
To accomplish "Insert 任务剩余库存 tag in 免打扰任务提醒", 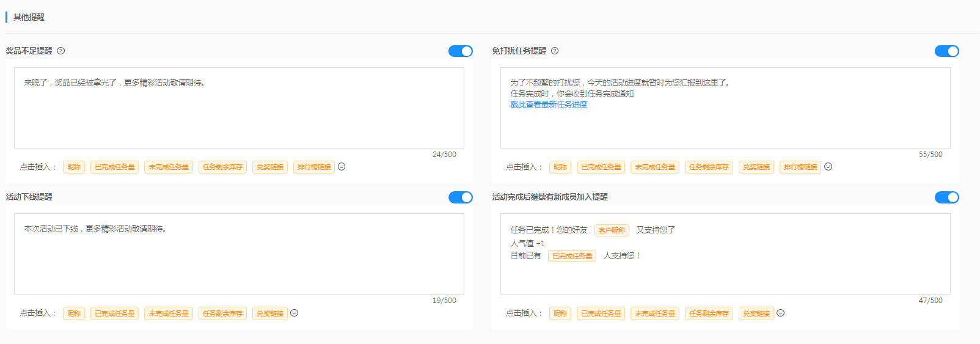I will [x=709, y=167].
